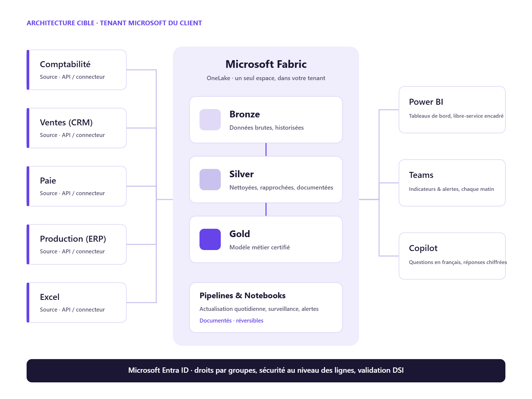Select the 'Comptabilité' source title

click(x=65, y=64)
